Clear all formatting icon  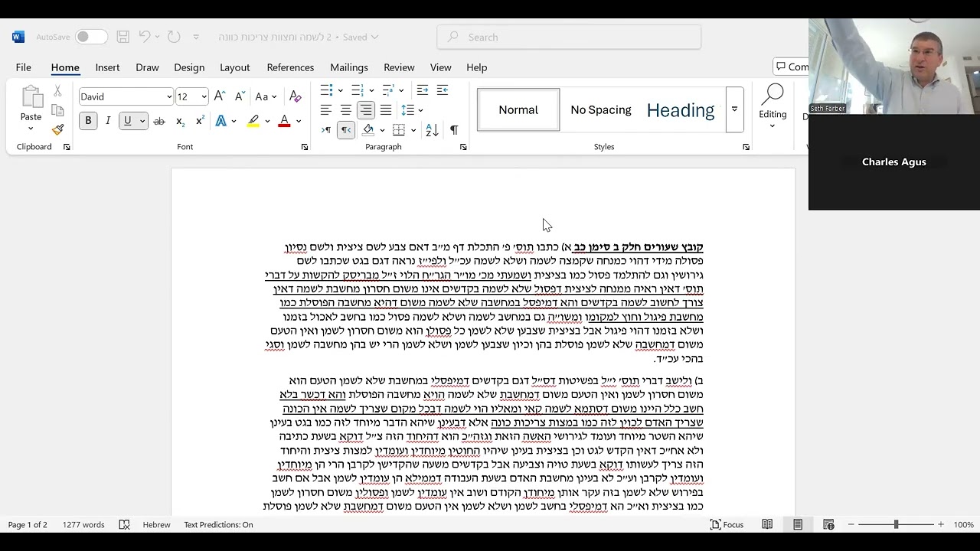(295, 96)
